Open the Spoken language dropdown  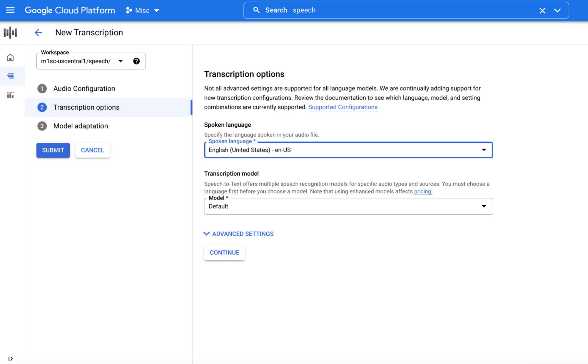coord(348,150)
